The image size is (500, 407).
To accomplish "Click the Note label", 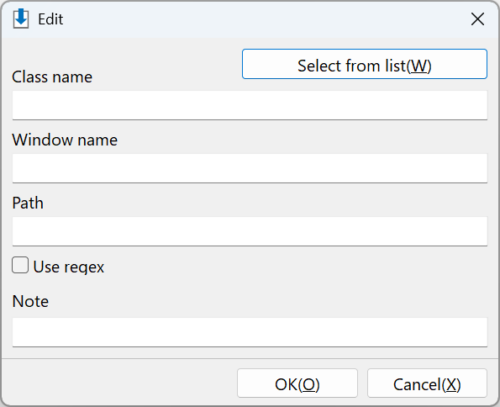I will (30, 301).
